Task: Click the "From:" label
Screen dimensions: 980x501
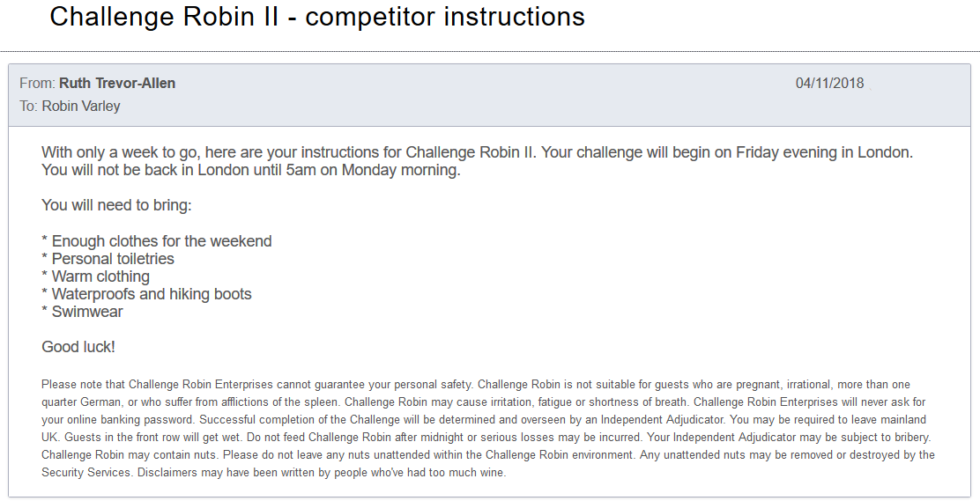Action: (x=37, y=84)
